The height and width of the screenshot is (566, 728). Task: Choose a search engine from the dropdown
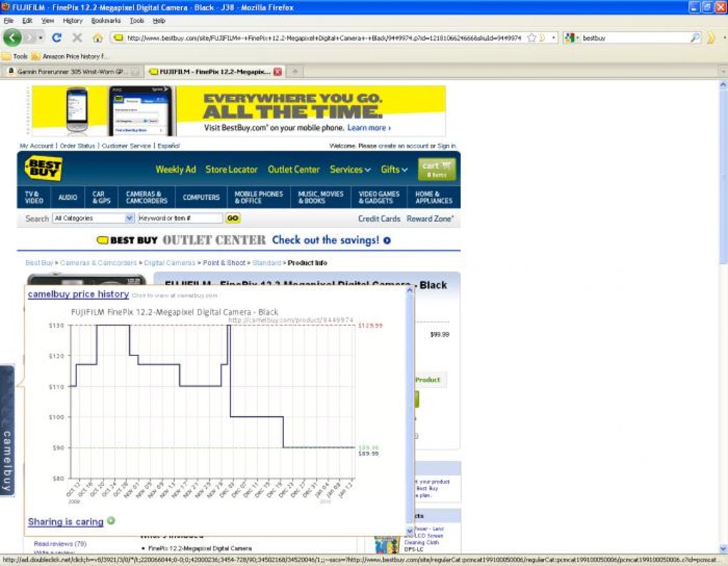[x=572, y=38]
